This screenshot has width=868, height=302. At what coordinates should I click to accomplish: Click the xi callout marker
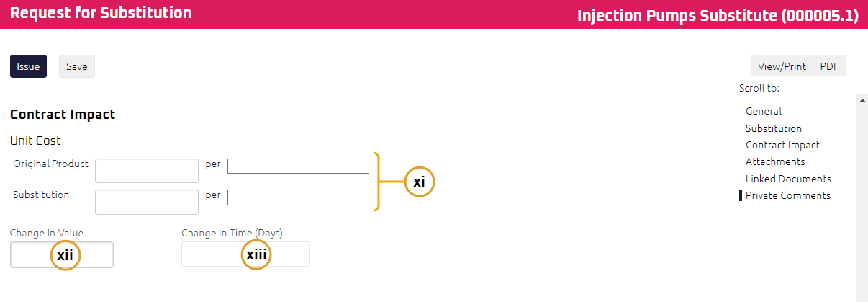click(420, 182)
